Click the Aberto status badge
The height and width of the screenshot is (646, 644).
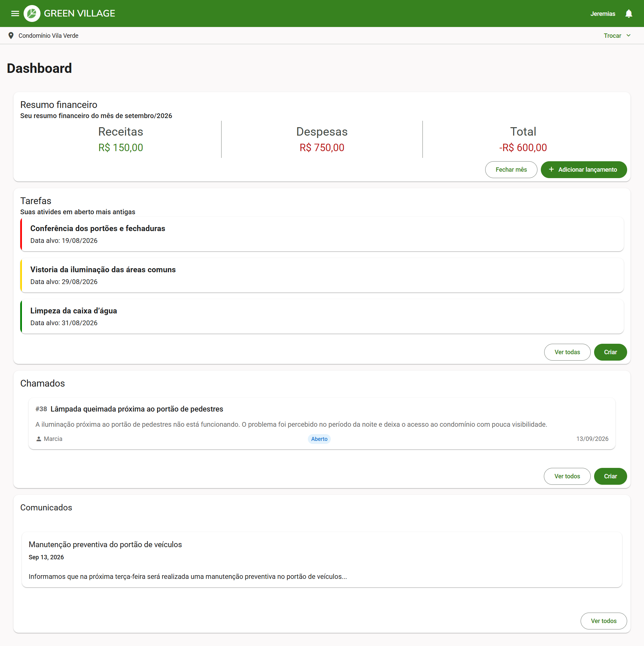[x=319, y=439]
